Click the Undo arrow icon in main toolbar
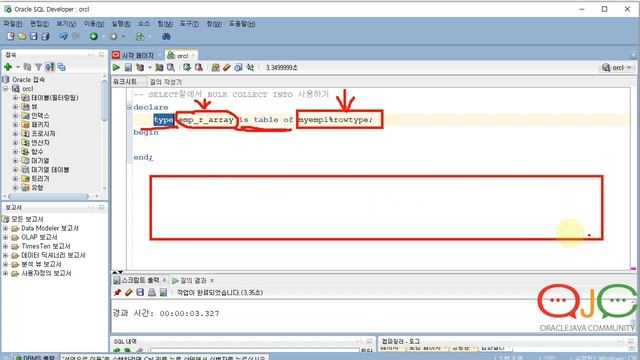This screenshot has width=640, height=360. [63, 36]
